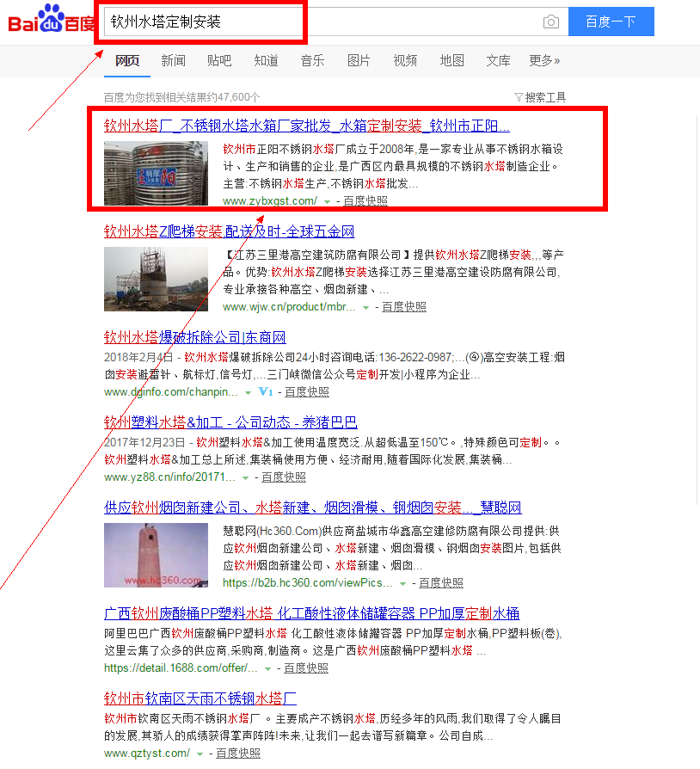Viewport: 700px width, 769px height.
Task: Click the Baidu logo
Action: click(51, 19)
